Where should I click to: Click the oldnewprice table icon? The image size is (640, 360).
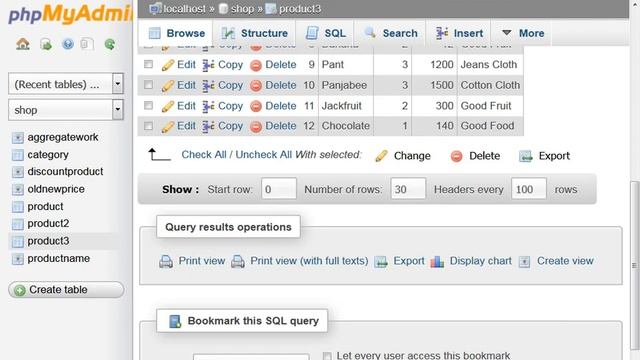click(x=18, y=189)
